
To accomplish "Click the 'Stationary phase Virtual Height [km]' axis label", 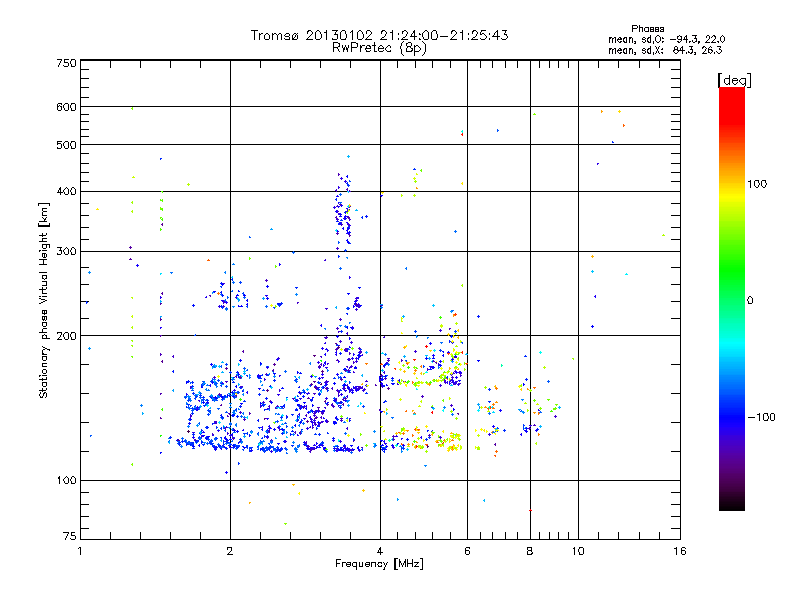I will pos(44,301).
